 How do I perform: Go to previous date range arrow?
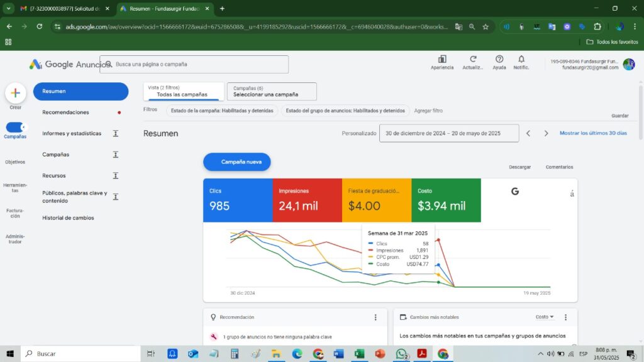[x=528, y=133]
